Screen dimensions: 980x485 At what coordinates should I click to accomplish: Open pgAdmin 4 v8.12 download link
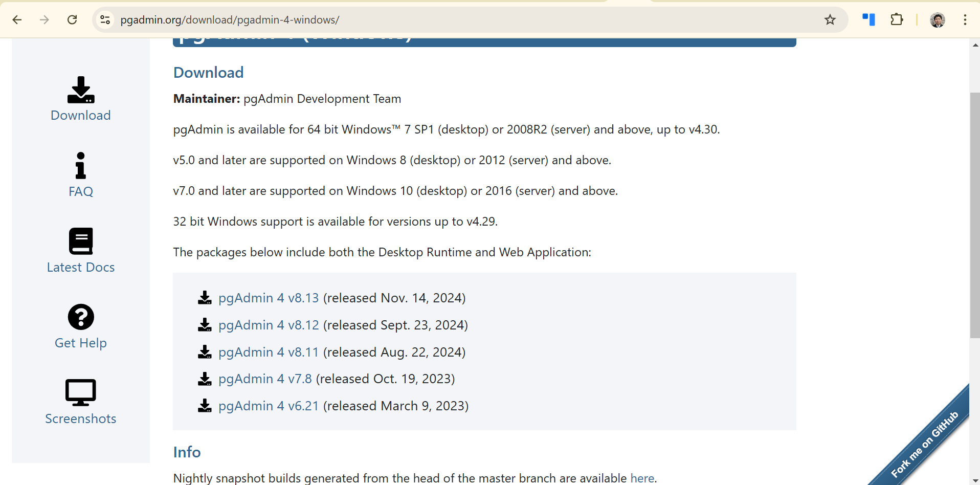point(269,325)
